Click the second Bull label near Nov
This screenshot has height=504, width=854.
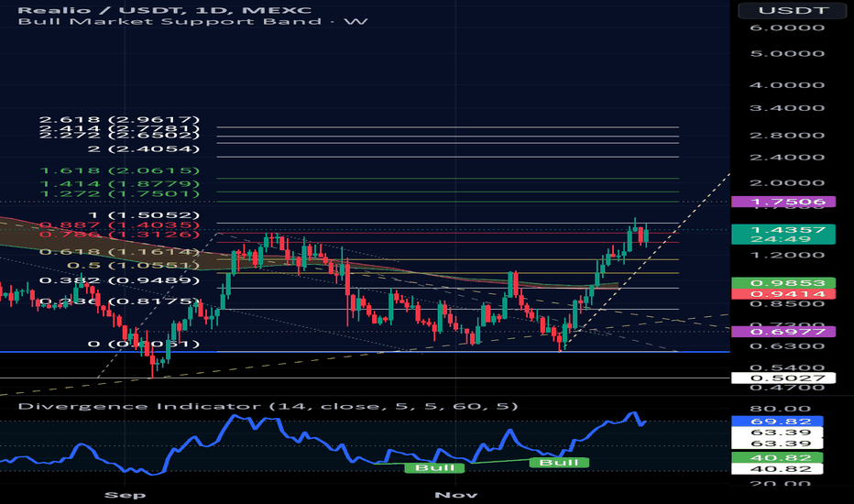click(559, 463)
